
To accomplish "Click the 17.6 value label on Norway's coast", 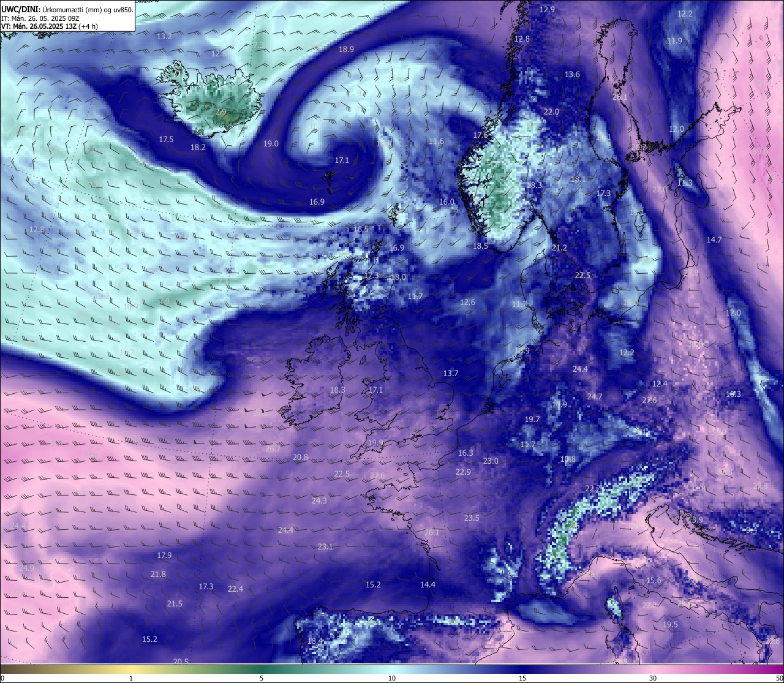I will pos(481,135).
